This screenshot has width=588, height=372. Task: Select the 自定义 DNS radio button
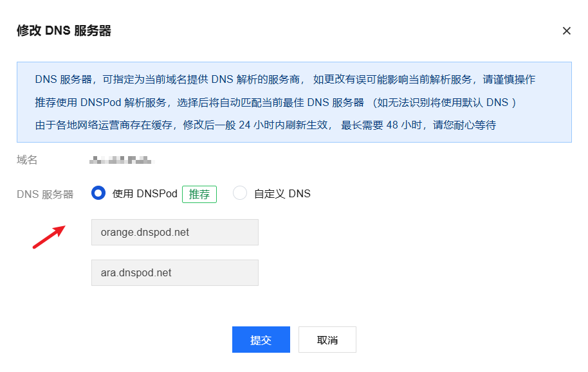(x=240, y=193)
